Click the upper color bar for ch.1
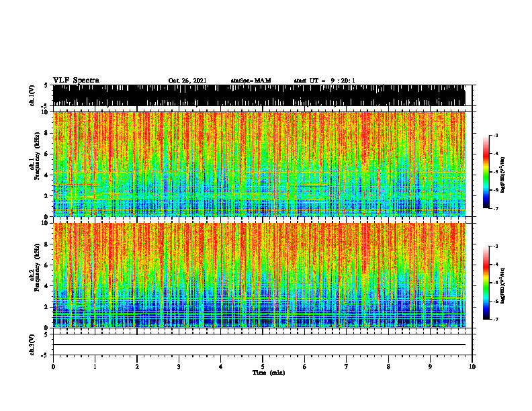 point(486,172)
